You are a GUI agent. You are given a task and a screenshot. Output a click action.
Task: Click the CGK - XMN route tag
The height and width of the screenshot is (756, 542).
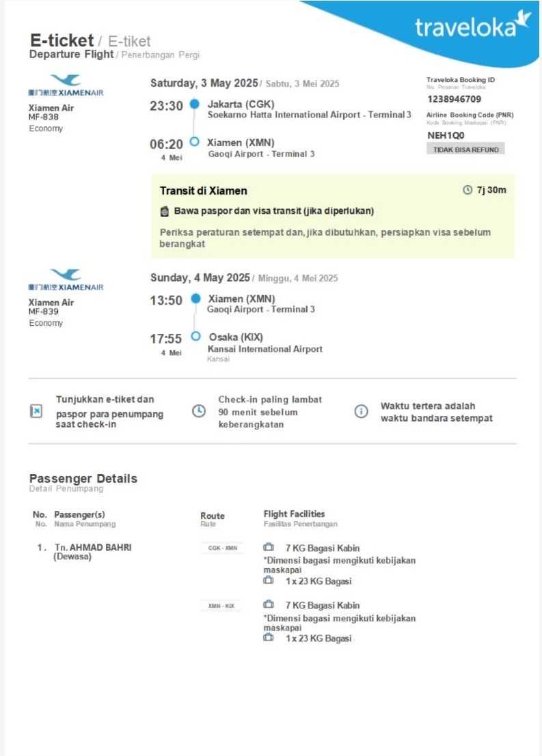click(222, 548)
